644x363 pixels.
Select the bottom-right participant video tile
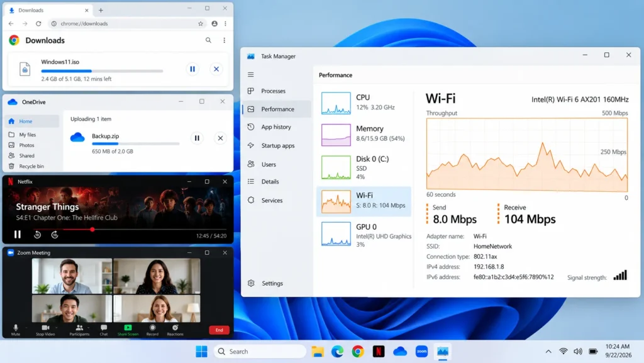pos(157,309)
